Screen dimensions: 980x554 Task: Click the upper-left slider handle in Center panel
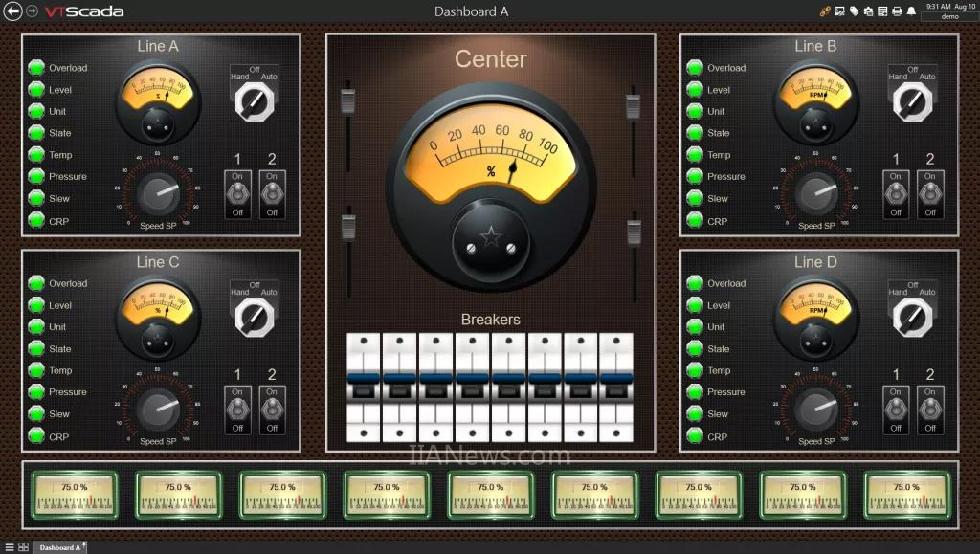point(348,101)
